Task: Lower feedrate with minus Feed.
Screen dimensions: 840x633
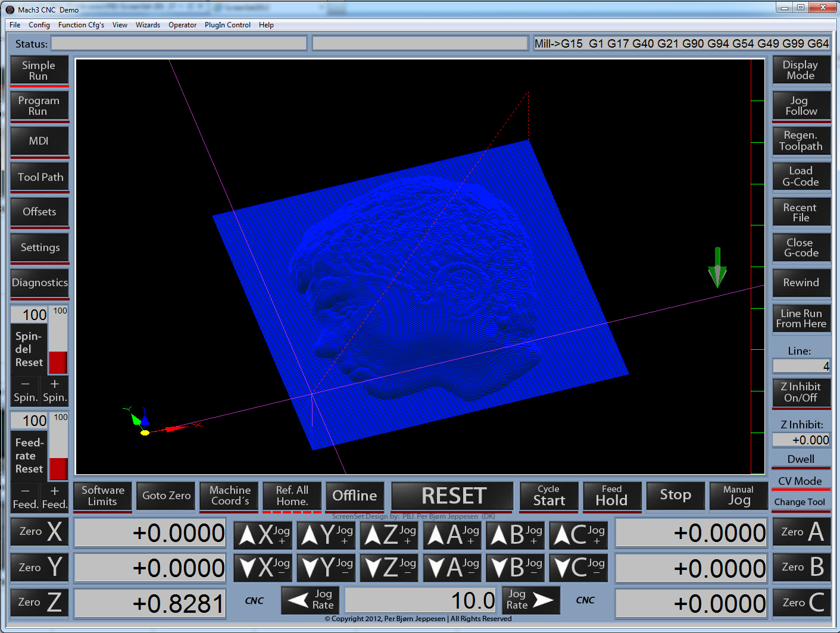Action: click(26, 498)
